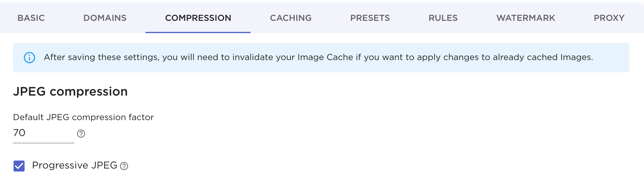Image resolution: width=644 pixels, height=193 pixels.
Task: Click the blue underline below the COMPRESSION tab
Action: pyautogui.click(x=198, y=32)
